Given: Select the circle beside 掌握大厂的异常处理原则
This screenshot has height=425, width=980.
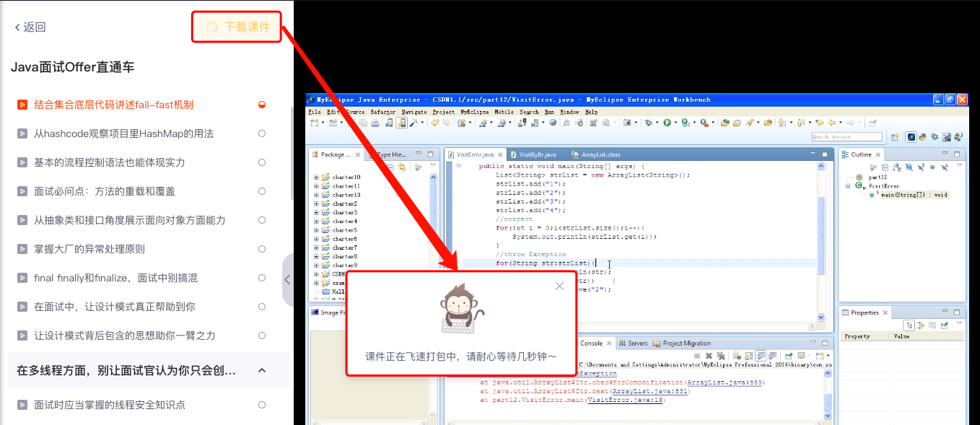Looking at the screenshot, I should coord(262,249).
